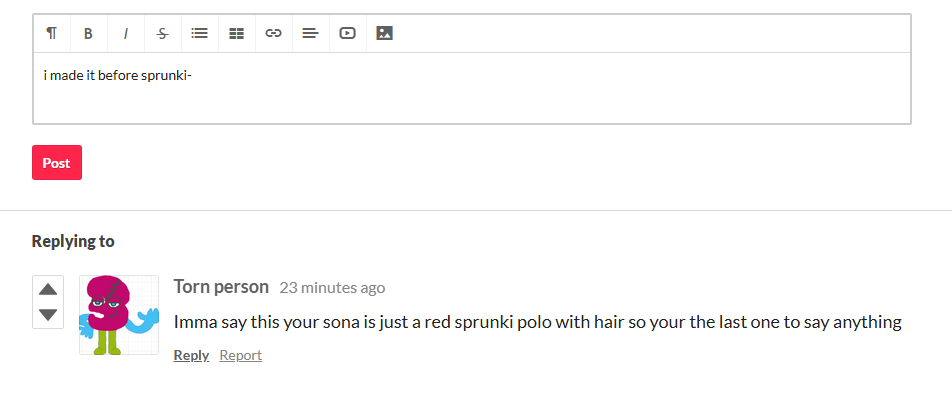Downvote Torn person's comment
Viewport: 952px width, 405px height.
point(48,315)
